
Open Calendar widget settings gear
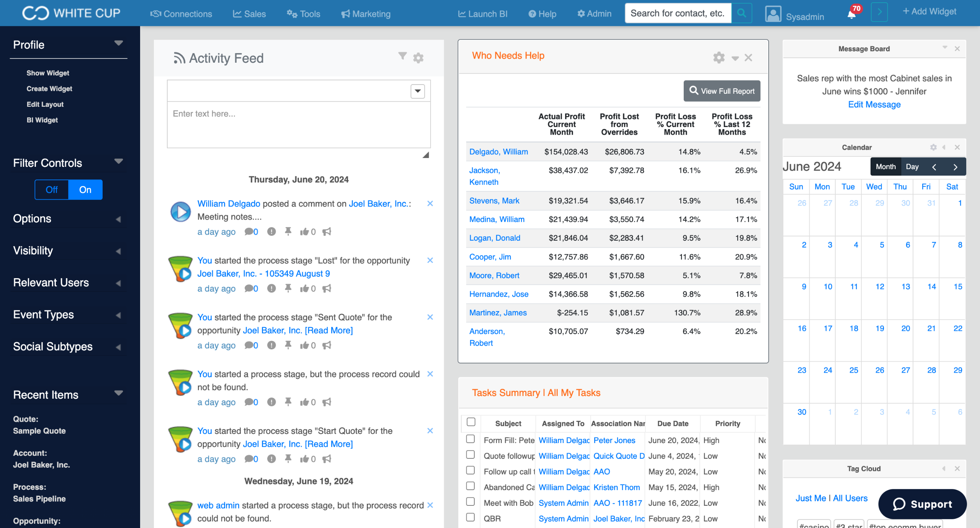click(x=933, y=147)
